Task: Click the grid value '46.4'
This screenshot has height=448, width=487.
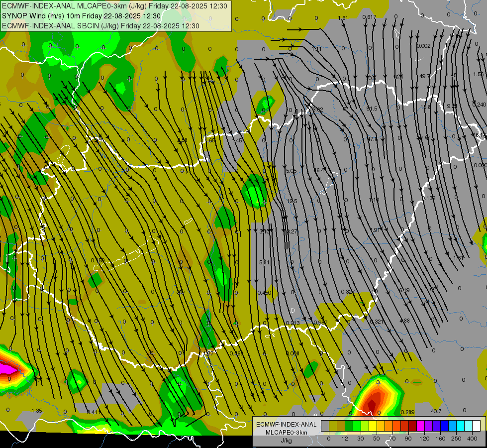Action: tap(319, 170)
